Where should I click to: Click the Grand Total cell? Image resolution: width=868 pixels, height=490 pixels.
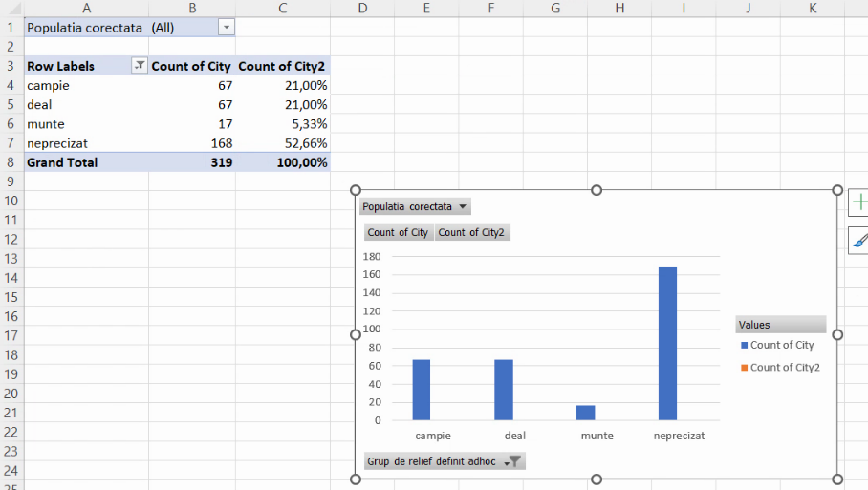click(62, 162)
